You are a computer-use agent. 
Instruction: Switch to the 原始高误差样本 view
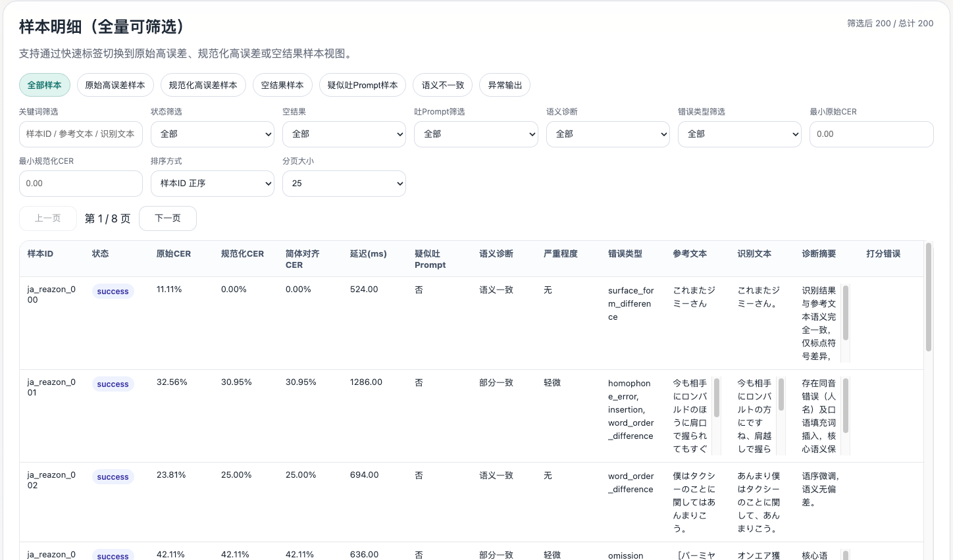pyautogui.click(x=115, y=85)
